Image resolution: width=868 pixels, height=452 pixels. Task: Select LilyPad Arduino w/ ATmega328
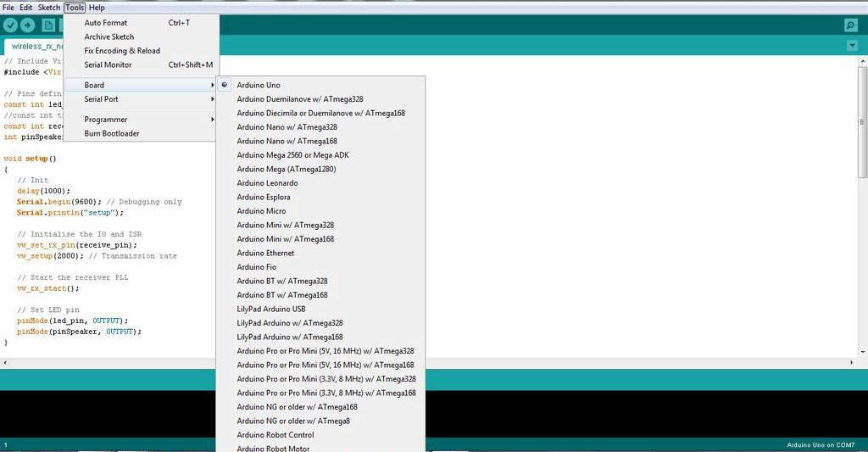point(320,323)
